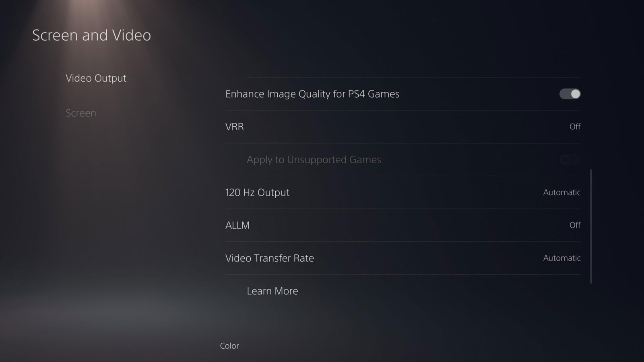Viewport: 644px width, 362px height.
Task: Switch to the Screen sidebar tab
Action: point(81,113)
